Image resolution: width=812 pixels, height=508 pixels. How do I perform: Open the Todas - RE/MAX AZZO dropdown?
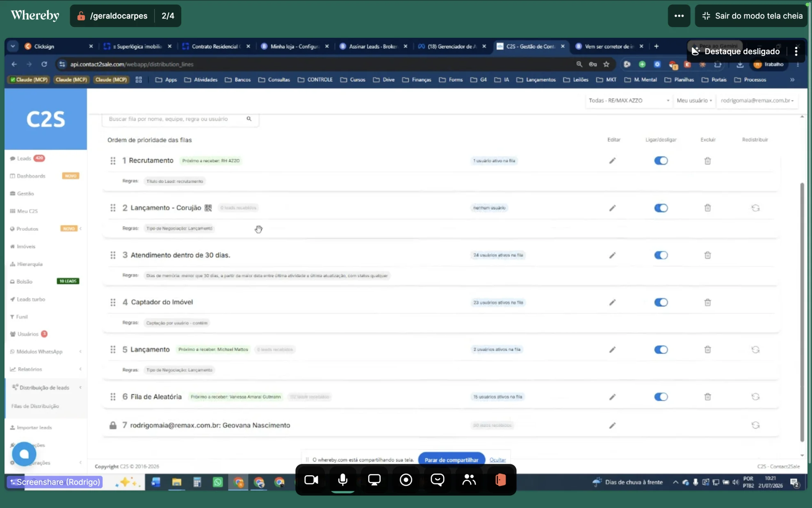pos(629,101)
